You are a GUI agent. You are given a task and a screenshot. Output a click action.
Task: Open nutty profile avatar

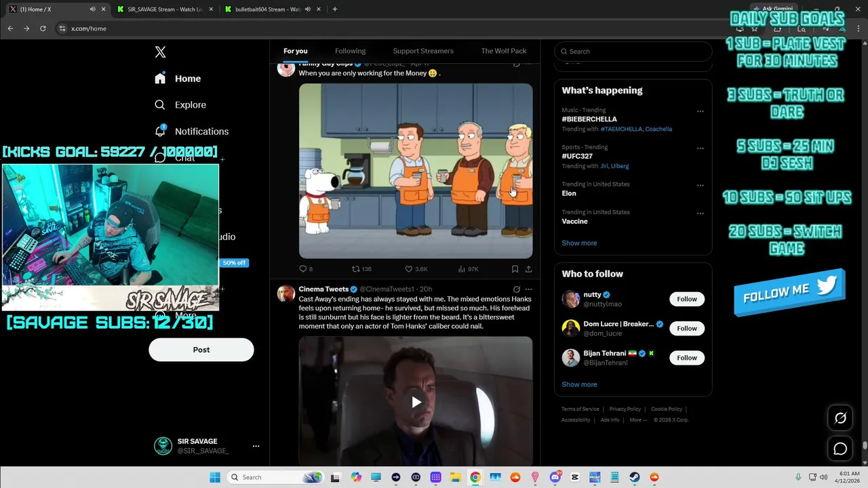click(x=571, y=299)
